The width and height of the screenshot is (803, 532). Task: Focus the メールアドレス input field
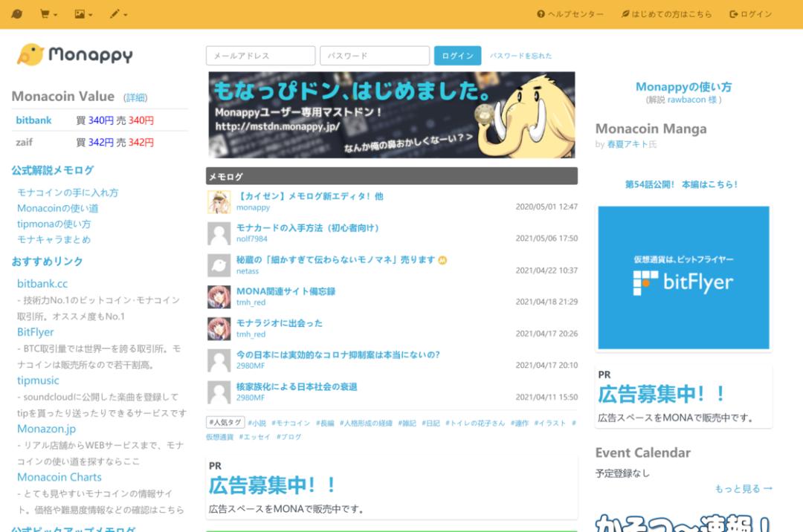(260, 56)
